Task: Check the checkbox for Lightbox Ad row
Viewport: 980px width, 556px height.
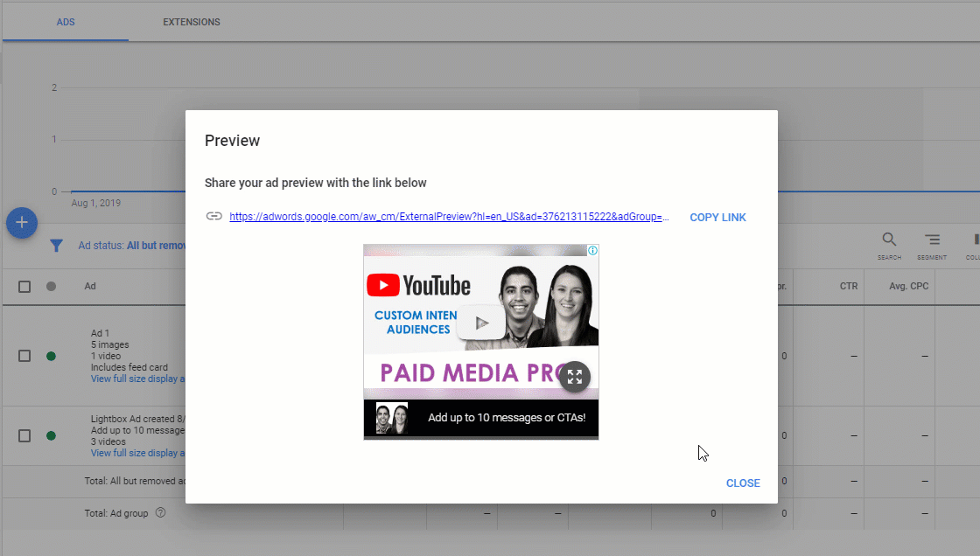Action: 24,435
